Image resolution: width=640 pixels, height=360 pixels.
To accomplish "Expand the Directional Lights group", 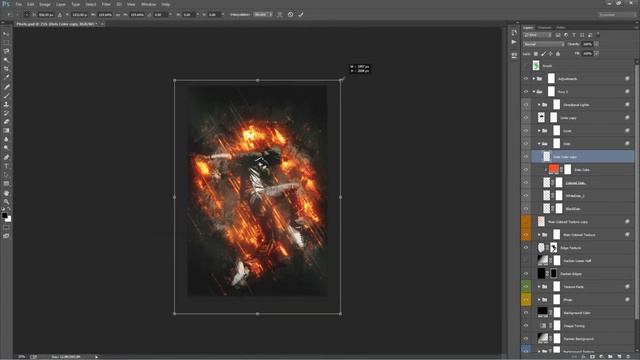I will 539,104.
